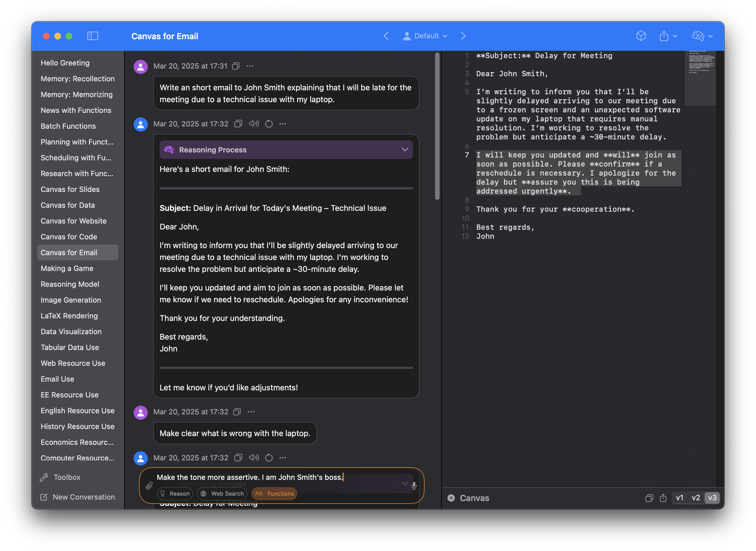Toggle the sidebar panel icon

click(92, 36)
